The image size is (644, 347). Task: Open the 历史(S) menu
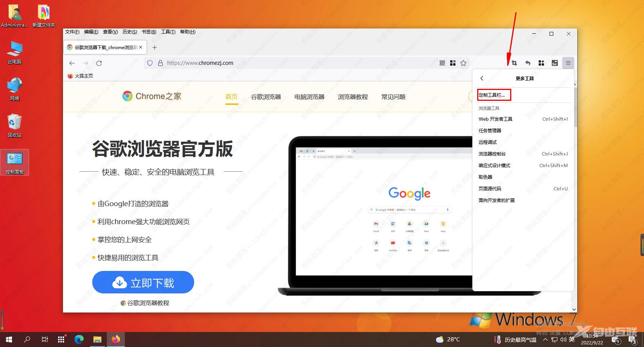tap(130, 32)
